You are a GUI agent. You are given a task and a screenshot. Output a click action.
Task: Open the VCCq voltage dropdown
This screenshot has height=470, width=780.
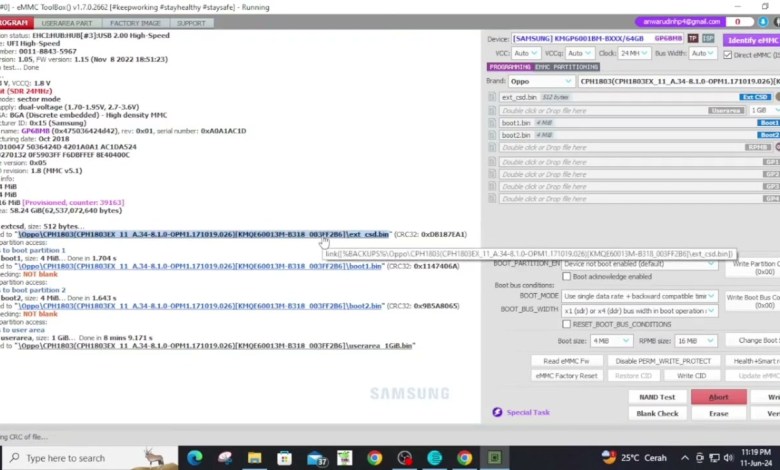click(580, 53)
